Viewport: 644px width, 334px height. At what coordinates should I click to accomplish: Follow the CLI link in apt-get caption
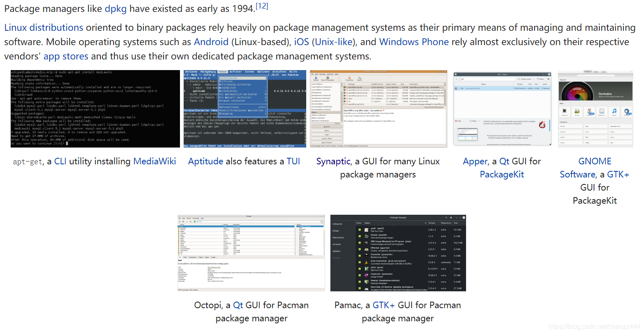(60, 161)
